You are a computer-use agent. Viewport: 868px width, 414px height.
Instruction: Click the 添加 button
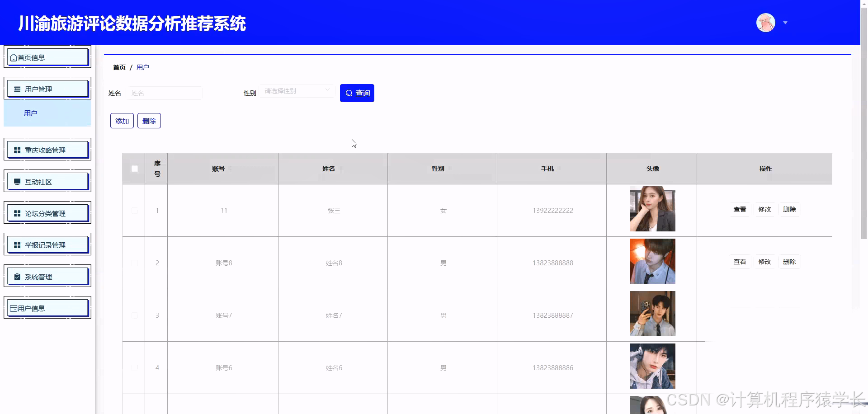[122, 121]
